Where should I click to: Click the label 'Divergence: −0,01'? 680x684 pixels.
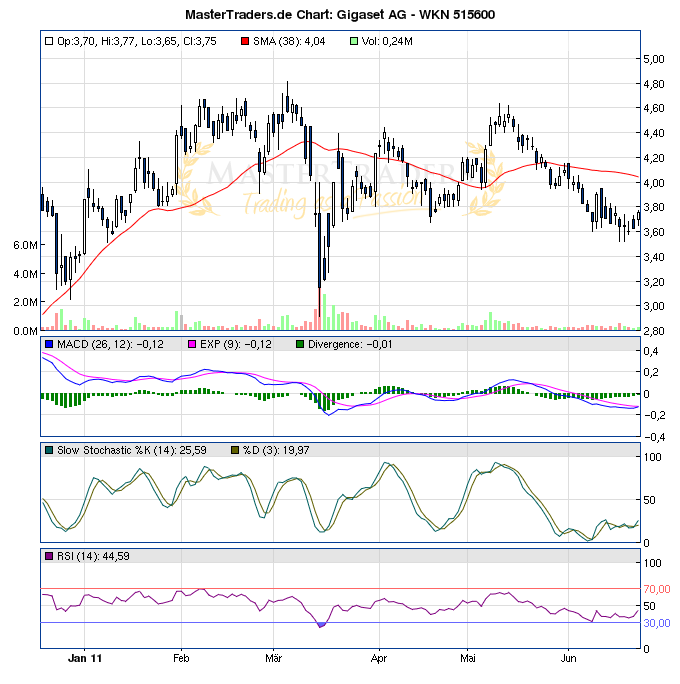click(x=350, y=345)
